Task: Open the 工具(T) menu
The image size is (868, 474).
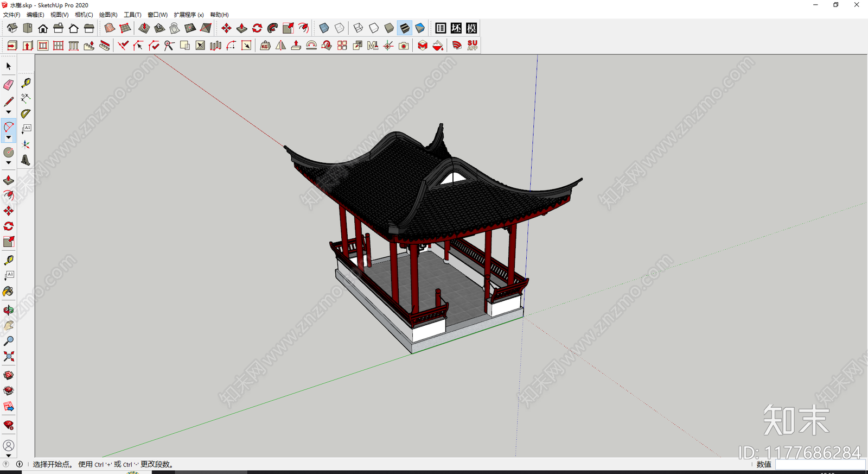Action: [132, 15]
